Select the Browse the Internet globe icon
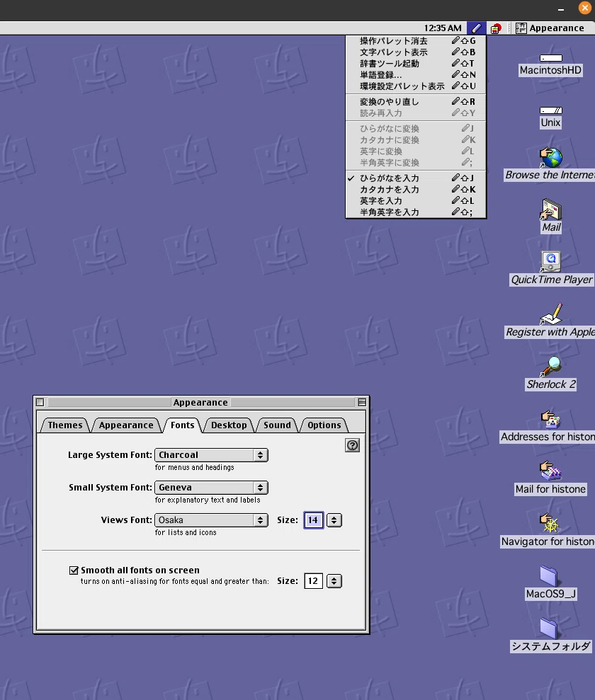This screenshot has height=700, width=595. pyautogui.click(x=551, y=157)
